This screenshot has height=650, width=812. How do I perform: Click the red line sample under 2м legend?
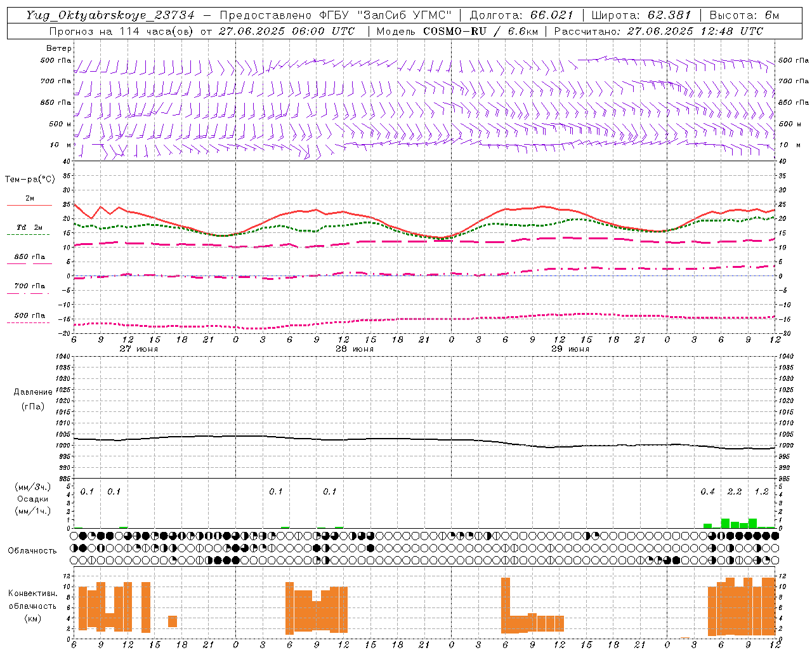(x=29, y=206)
